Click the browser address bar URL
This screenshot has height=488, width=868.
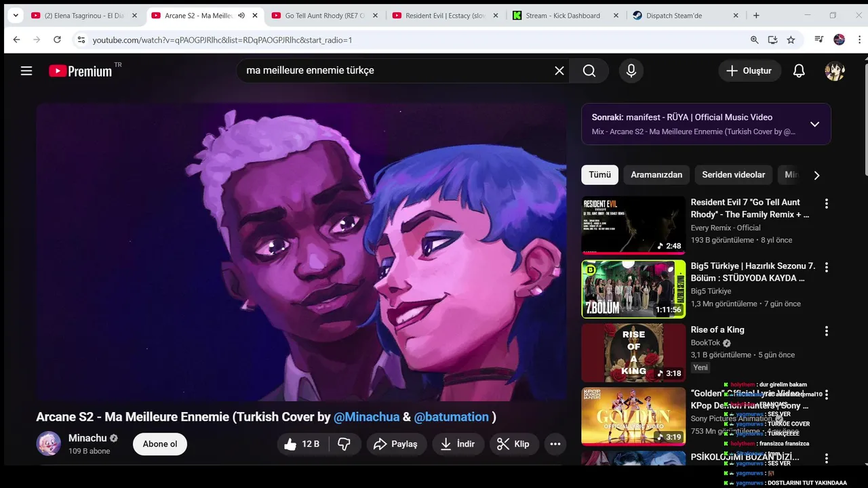222,40
